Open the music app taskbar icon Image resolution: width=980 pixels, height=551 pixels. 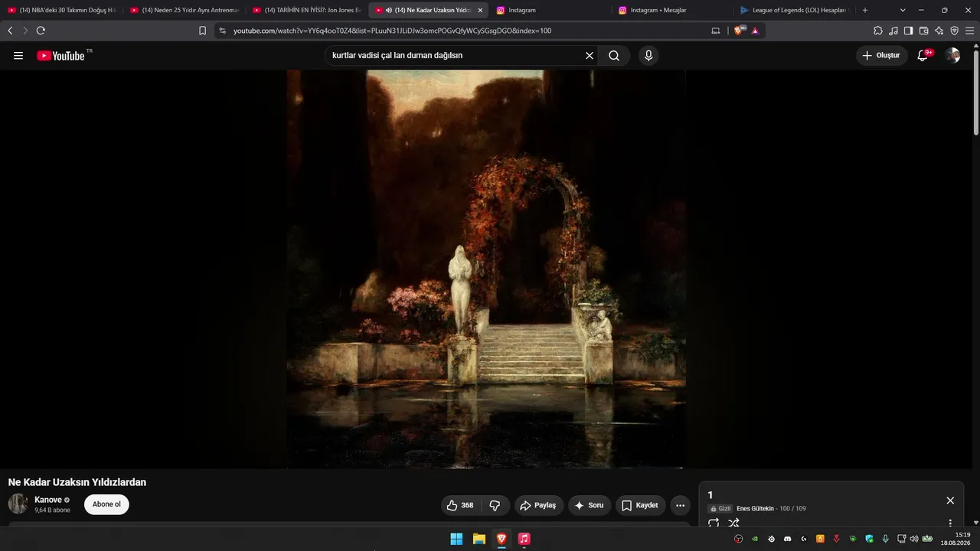[524, 539]
